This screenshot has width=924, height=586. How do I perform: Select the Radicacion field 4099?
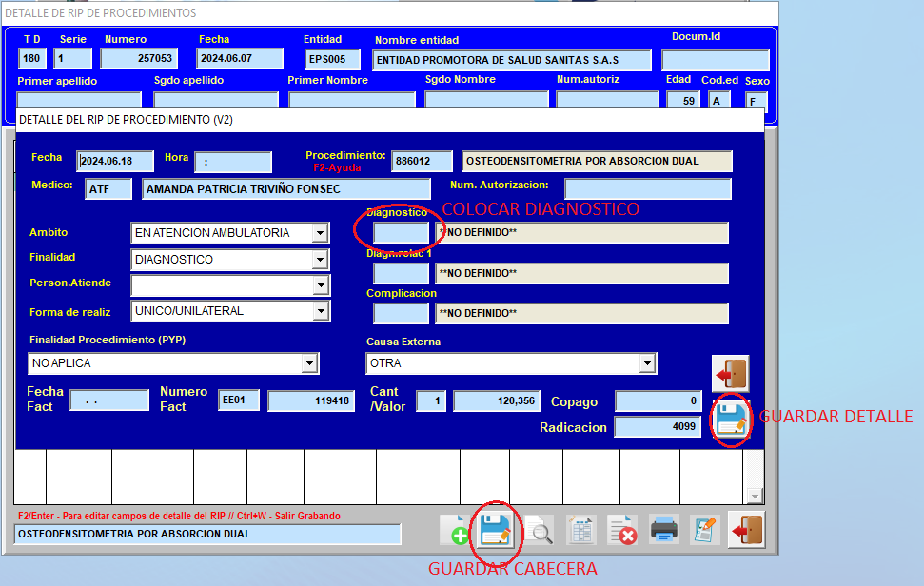(658, 426)
